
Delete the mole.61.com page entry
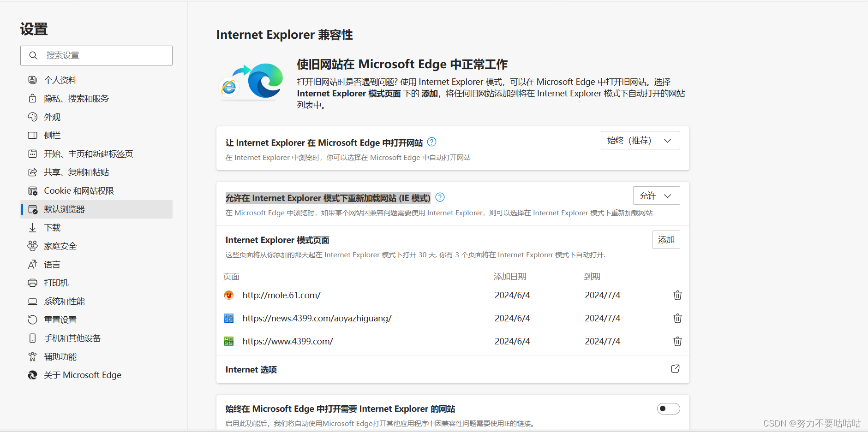677,295
